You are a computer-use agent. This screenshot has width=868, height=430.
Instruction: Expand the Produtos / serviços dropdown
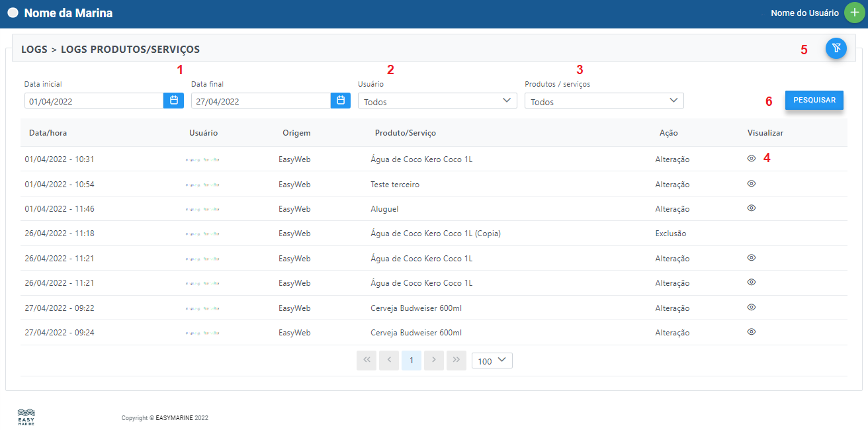(x=604, y=101)
